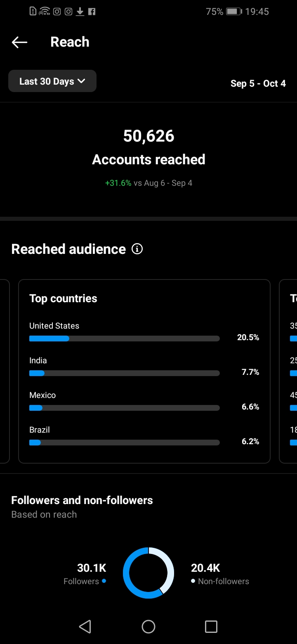
Task: Tap the United States progress bar
Action: click(x=124, y=339)
